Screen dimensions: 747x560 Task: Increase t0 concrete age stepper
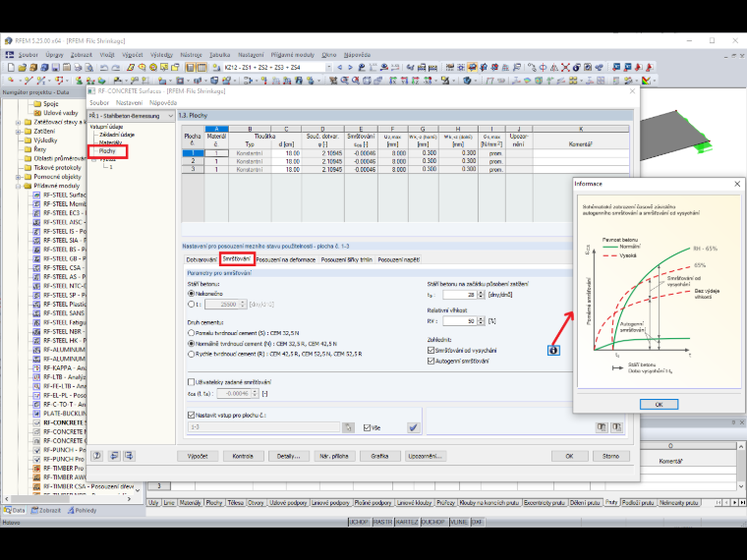point(481,293)
